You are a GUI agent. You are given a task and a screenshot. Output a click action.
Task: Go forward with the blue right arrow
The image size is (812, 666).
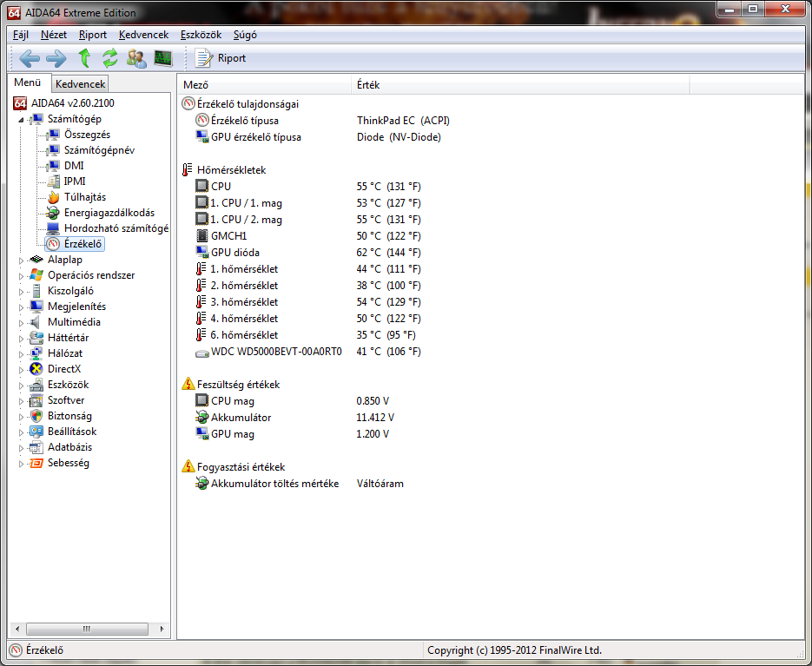coord(56,58)
